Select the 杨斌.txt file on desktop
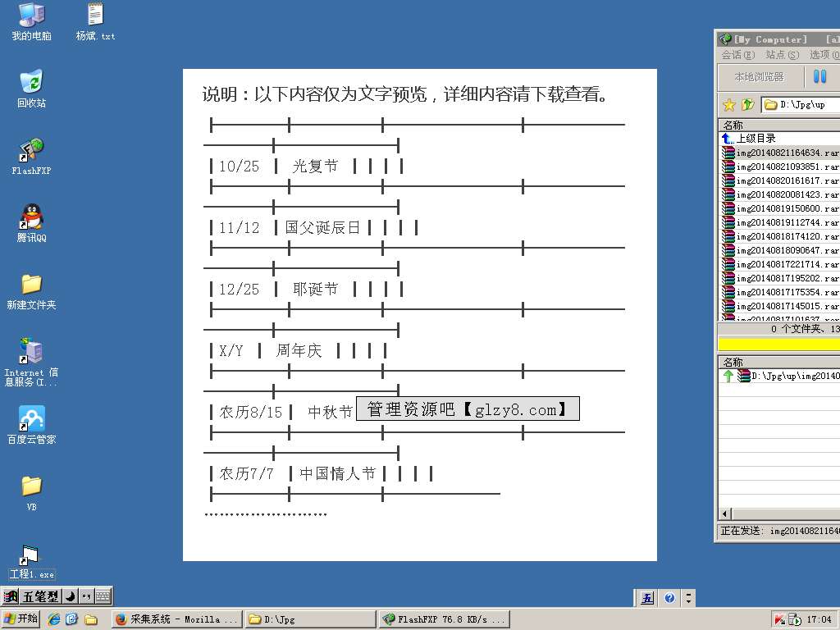Screen dimensions: 840x630 [x=95, y=21]
